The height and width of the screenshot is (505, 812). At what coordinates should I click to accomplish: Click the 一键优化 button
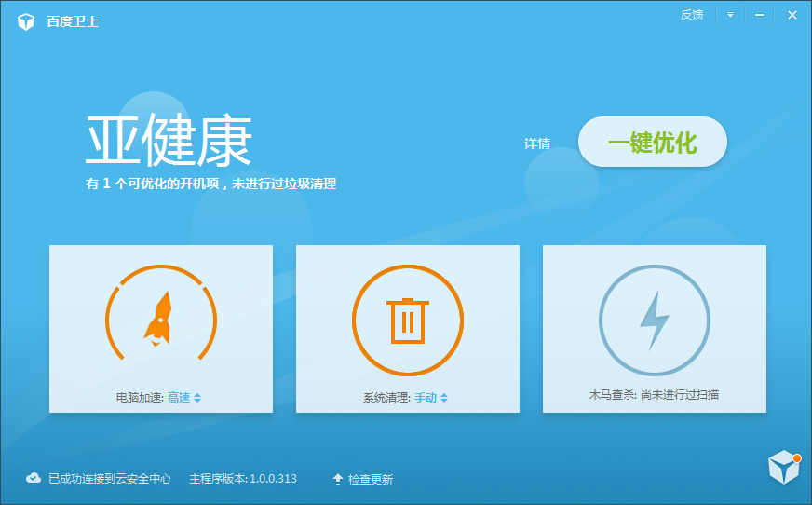(653, 142)
